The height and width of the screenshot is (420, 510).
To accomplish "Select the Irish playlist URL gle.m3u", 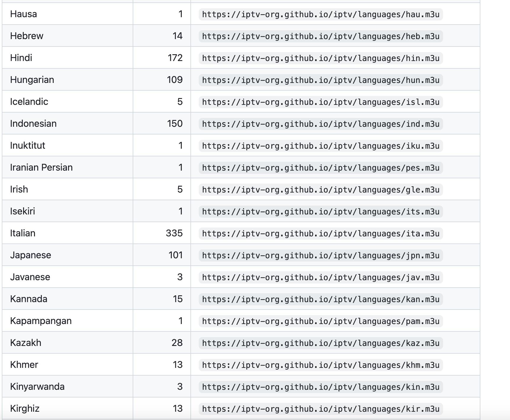I will (x=321, y=190).
